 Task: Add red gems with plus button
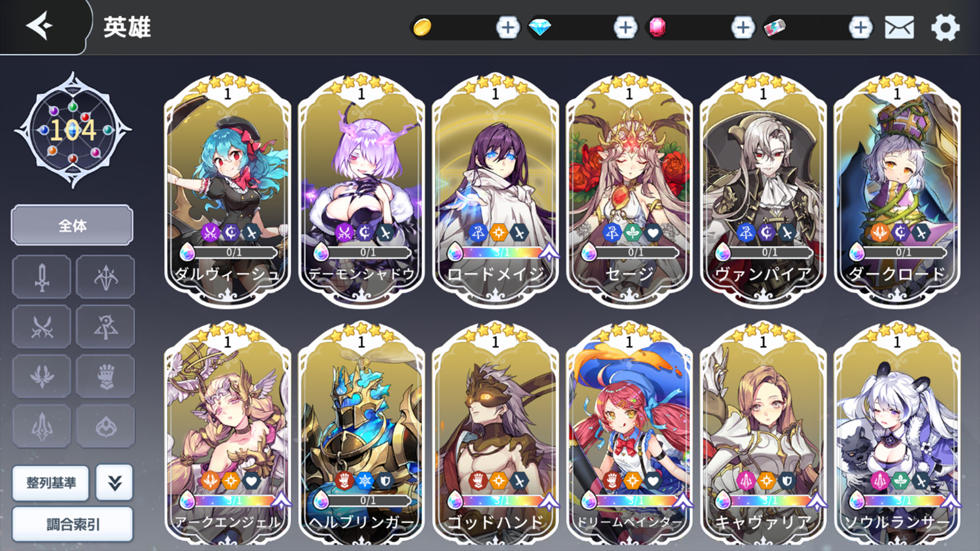[743, 27]
